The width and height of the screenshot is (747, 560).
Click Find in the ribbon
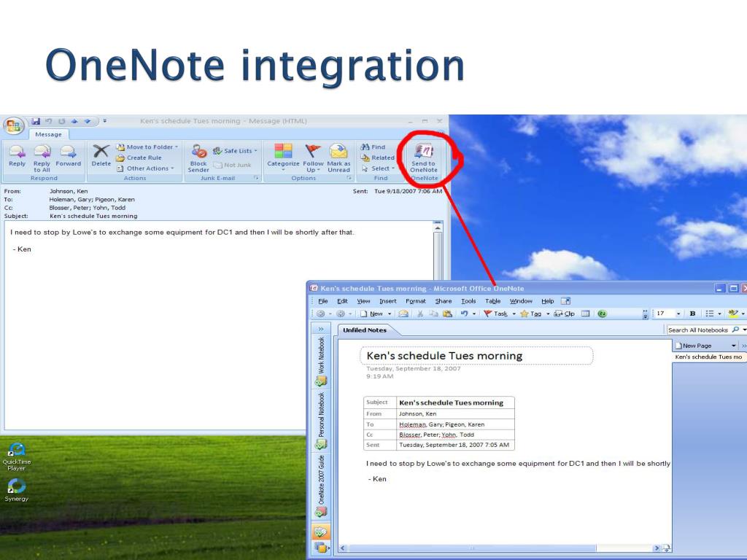pos(373,147)
